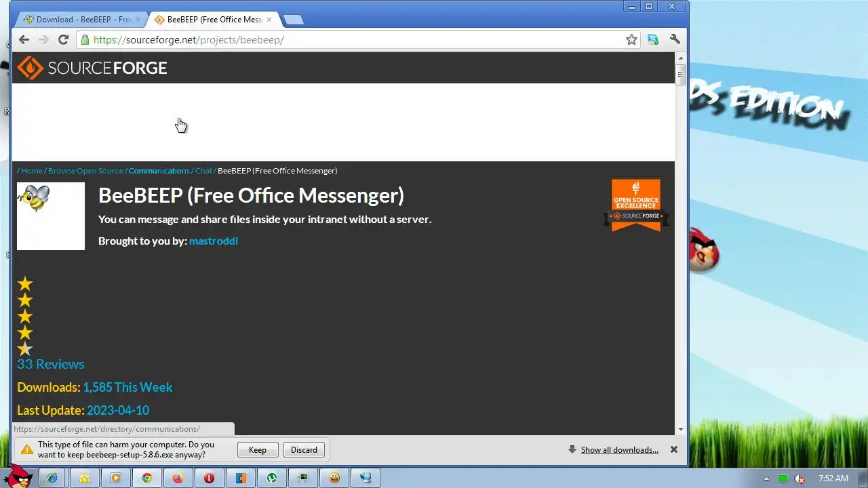
Task: Click the address bar URL field
Action: 358,40
